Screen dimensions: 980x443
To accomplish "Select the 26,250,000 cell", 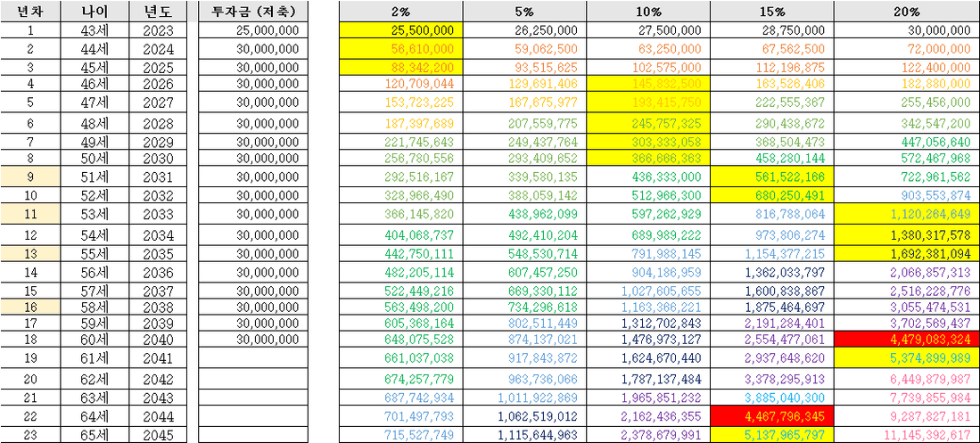I will (x=525, y=30).
